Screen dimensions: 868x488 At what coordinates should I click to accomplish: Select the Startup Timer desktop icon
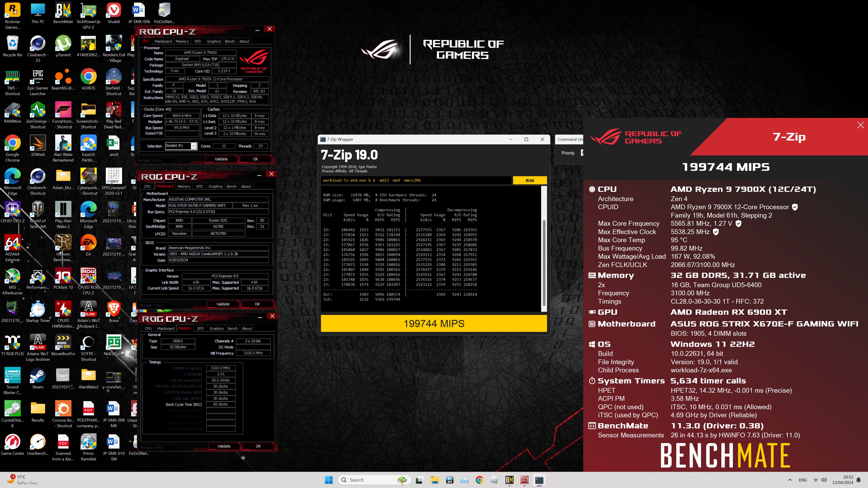click(38, 312)
